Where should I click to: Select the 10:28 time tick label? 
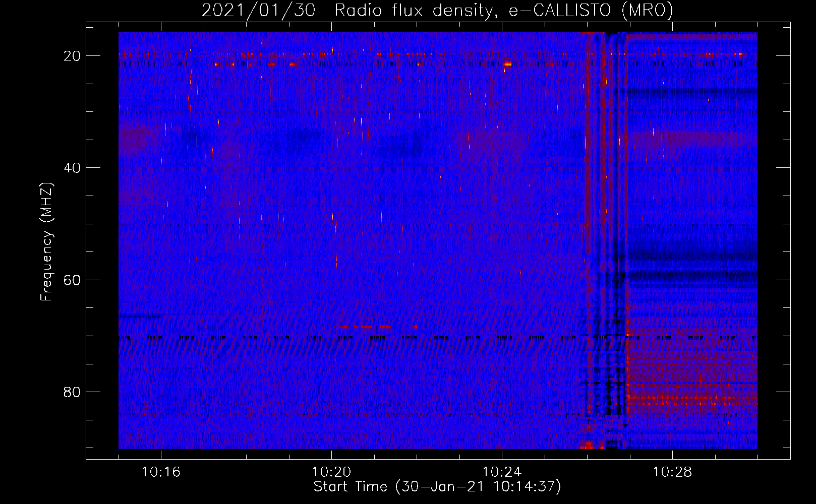[x=672, y=472]
